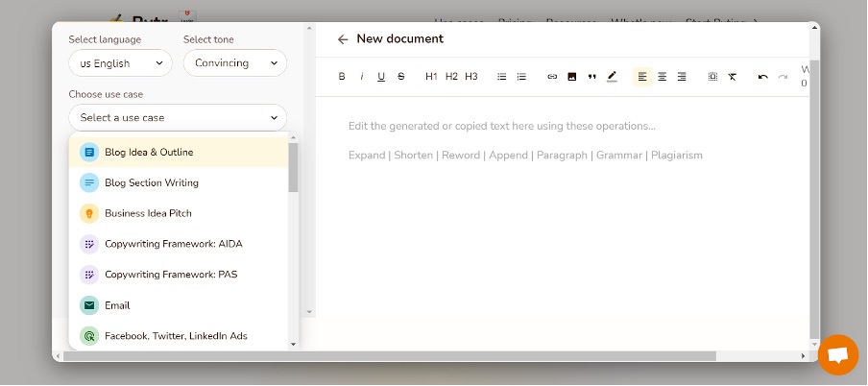Go back using the arrow beside New document
The width and height of the screenshot is (868, 386).
(343, 39)
